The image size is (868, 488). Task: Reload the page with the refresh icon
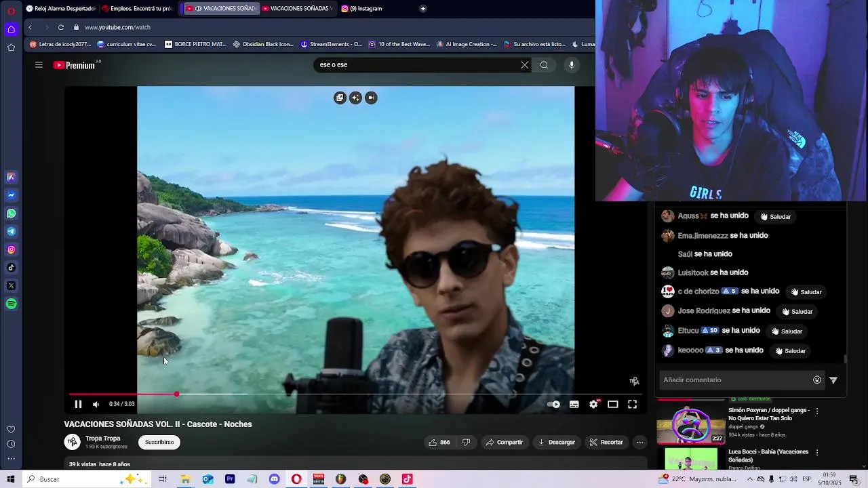point(61,27)
